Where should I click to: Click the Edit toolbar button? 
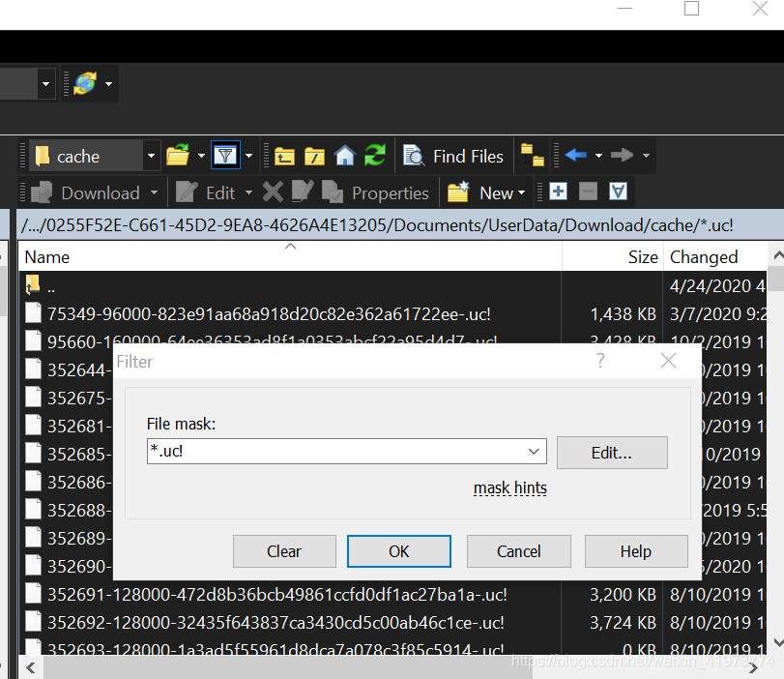click(x=206, y=193)
